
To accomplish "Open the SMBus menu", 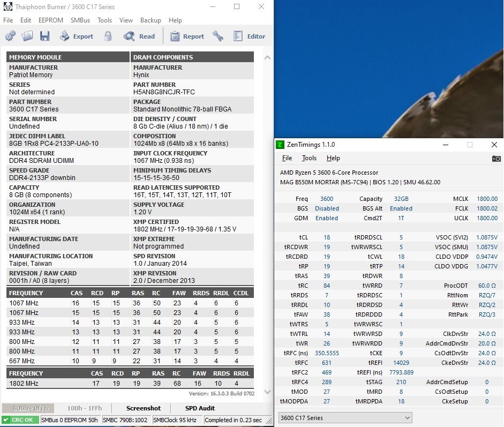I will [80, 20].
